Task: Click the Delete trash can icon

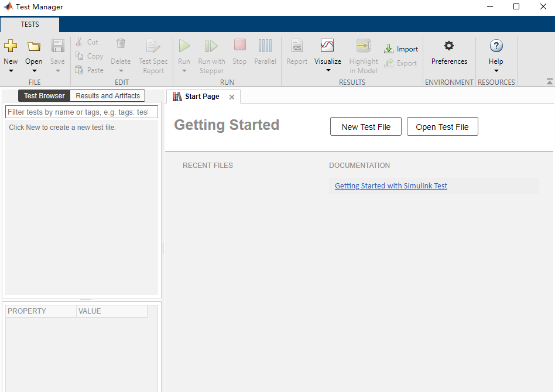Action: tap(121, 43)
